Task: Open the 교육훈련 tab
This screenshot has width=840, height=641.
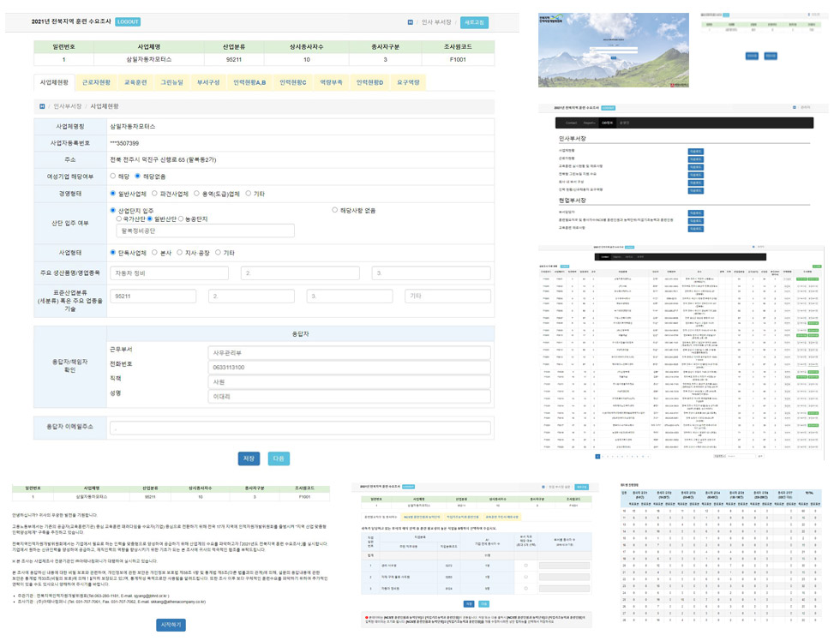Action: (x=135, y=82)
